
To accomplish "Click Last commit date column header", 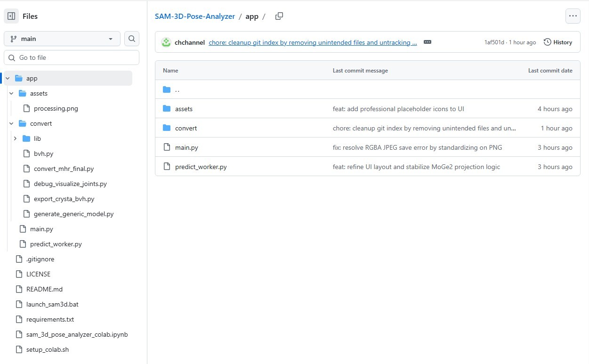I will coord(550,71).
